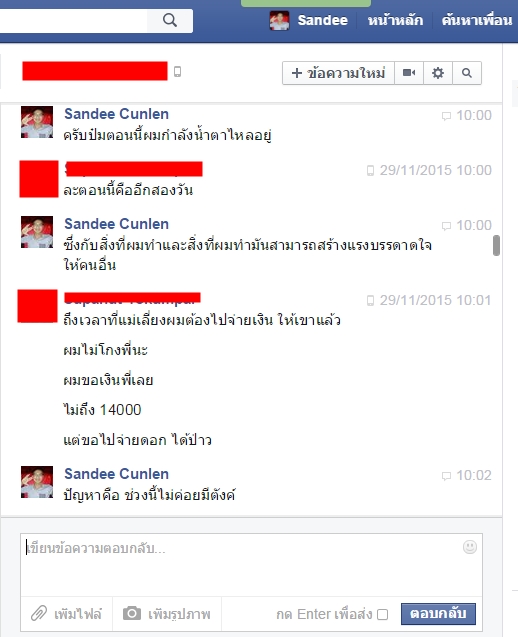Start a video call with camera icon
This screenshot has width=518, height=637.
(409, 73)
